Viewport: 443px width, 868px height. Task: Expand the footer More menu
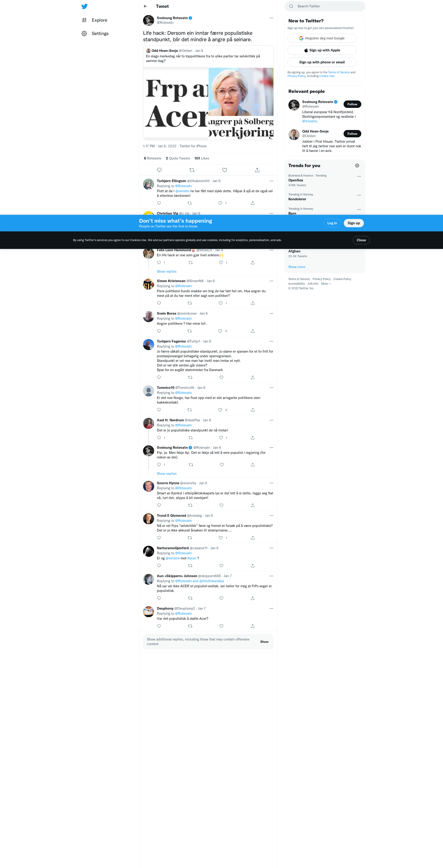tap(326, 284)
